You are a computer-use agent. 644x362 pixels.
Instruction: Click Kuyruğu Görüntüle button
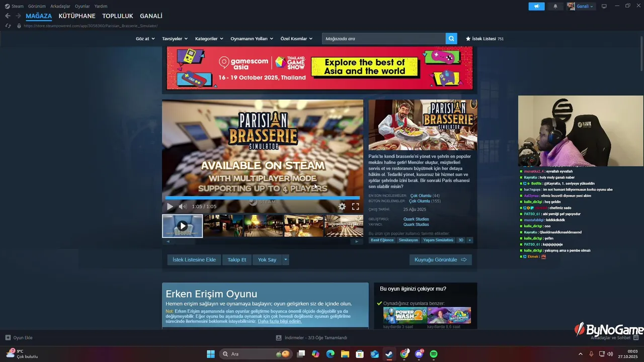click(x=441, y=260)
